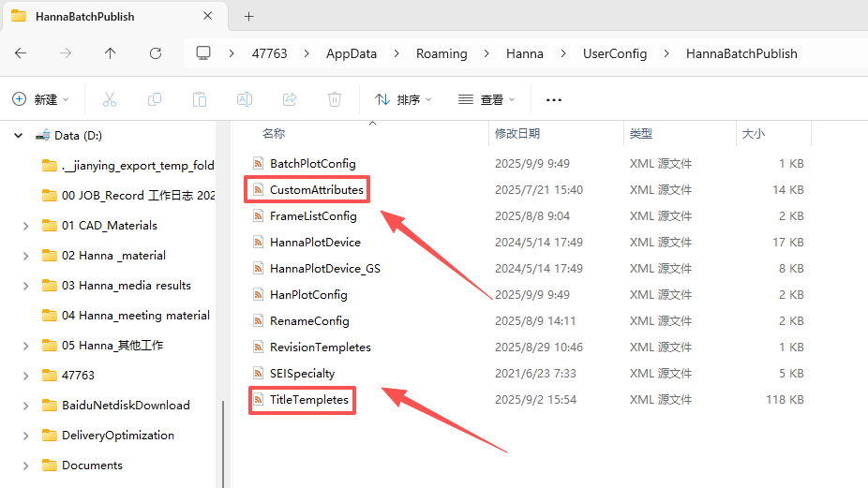Sort by the 修改日期 column header

517,134
